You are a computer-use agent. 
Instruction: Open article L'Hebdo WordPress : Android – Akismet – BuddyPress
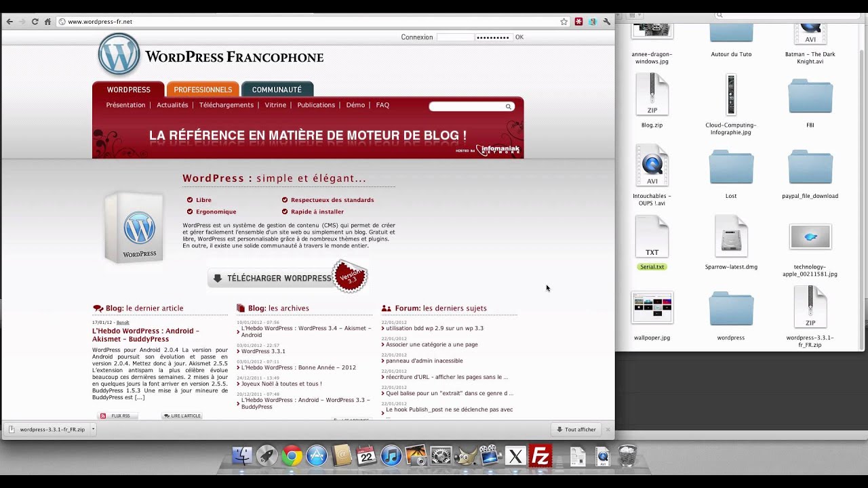point(146,335)
